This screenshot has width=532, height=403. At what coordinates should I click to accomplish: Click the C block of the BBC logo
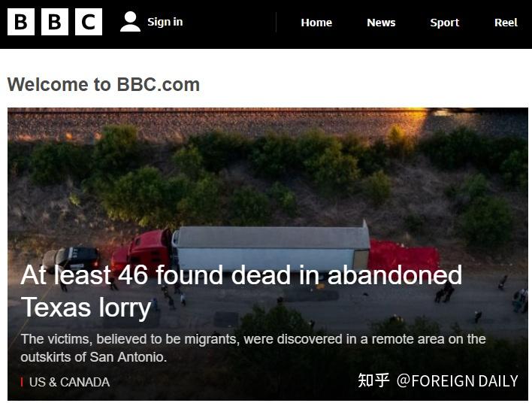pyautogui.click(x=89, y=22)
